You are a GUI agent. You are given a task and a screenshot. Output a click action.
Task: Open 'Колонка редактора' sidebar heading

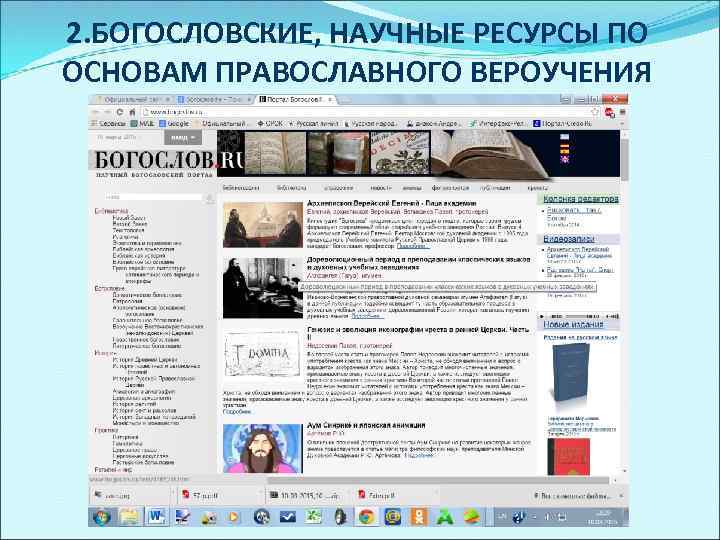click(x=580, y=199)
